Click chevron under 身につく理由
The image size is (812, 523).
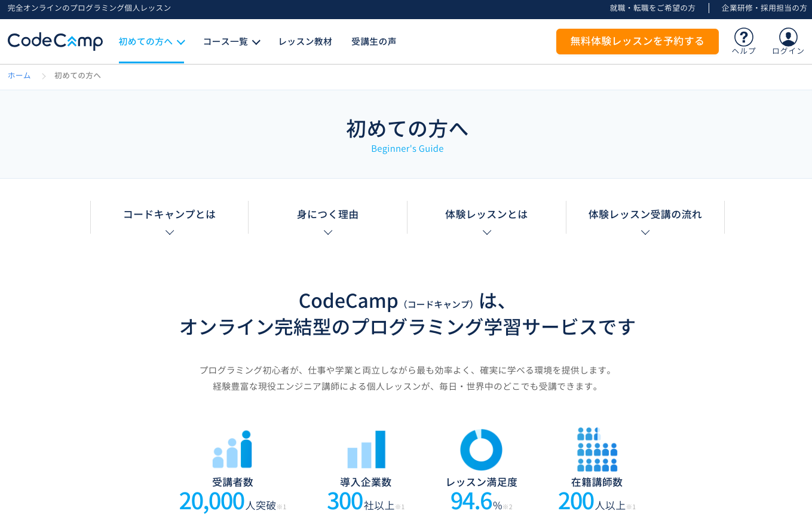(x=328, y=233)
